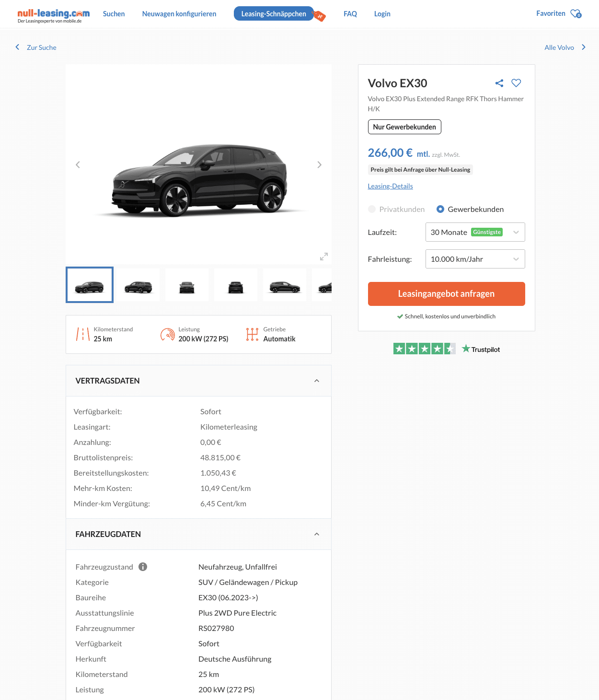Open the Leasing-Details link
The height and width of the screenshot is (700, 599).
[x=390, y=186]
